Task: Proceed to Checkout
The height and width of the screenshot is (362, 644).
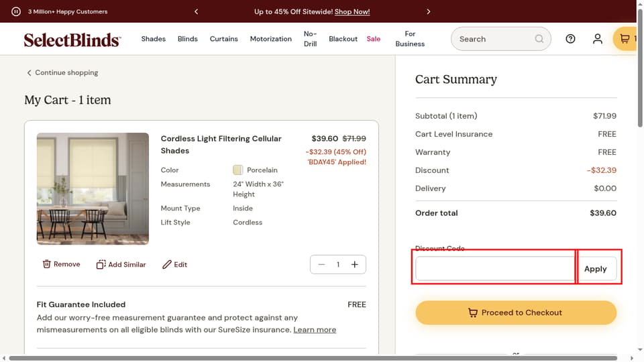Action: (516, 313)
